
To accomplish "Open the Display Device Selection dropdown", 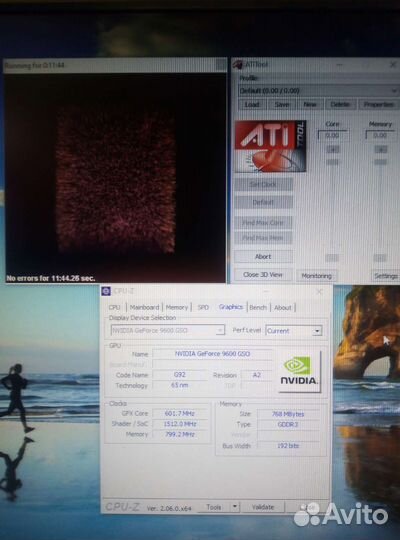I will (168, 330).
